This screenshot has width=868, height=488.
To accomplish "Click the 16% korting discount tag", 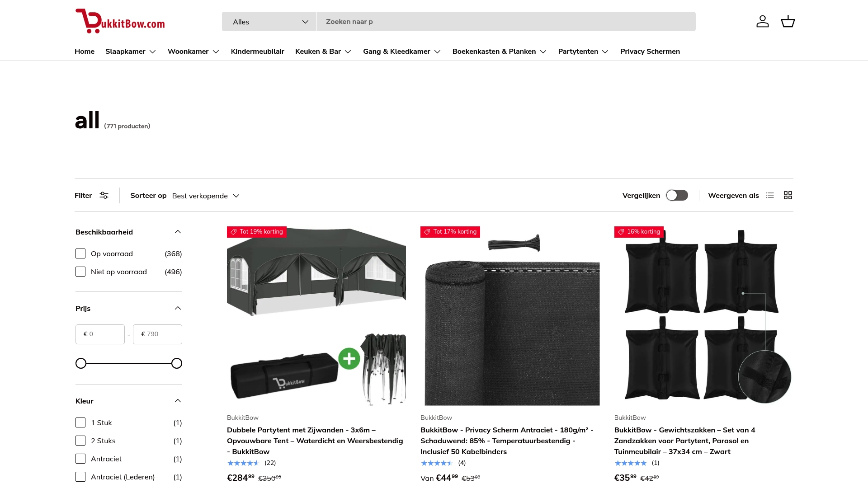I will (639, 232).
